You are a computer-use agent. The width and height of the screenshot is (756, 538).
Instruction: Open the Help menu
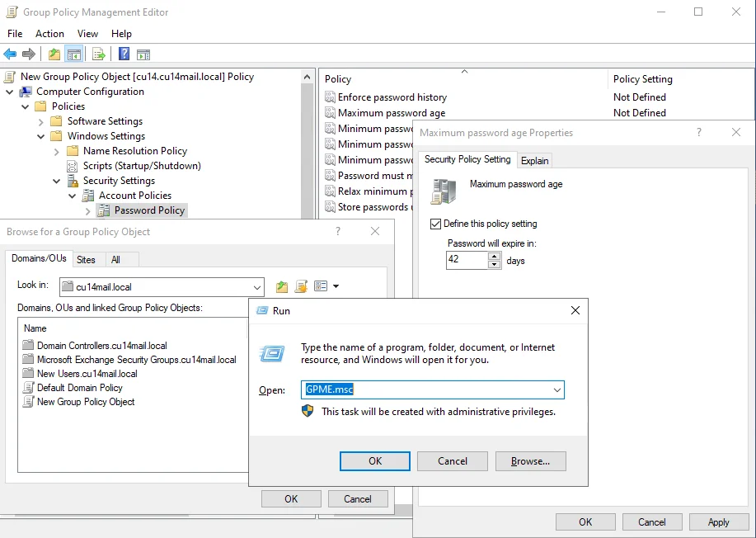(x=121, y=34)
